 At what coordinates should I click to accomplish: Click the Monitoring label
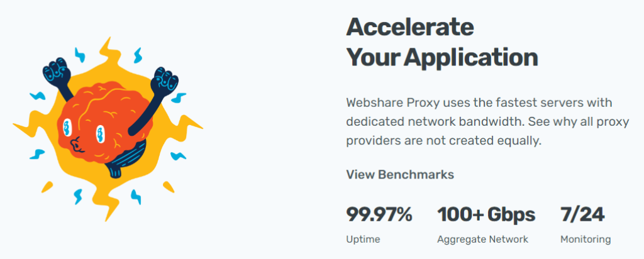tap(586, 240)
